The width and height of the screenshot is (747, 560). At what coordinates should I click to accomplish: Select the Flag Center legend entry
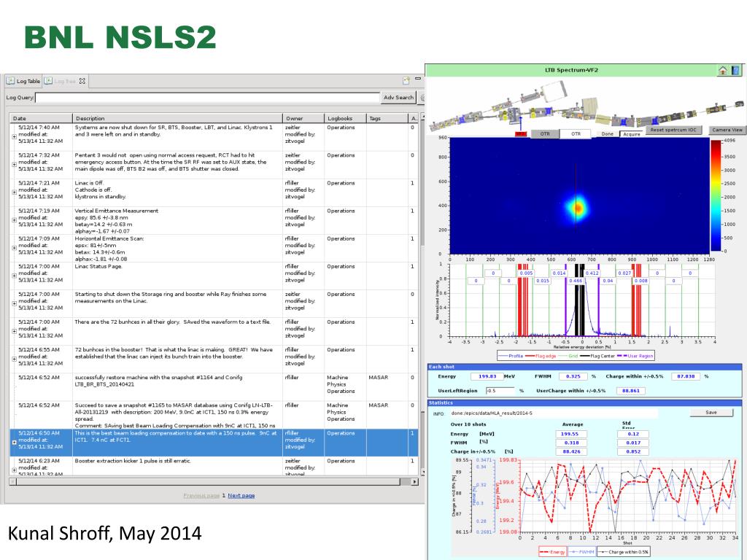(597, 356)
